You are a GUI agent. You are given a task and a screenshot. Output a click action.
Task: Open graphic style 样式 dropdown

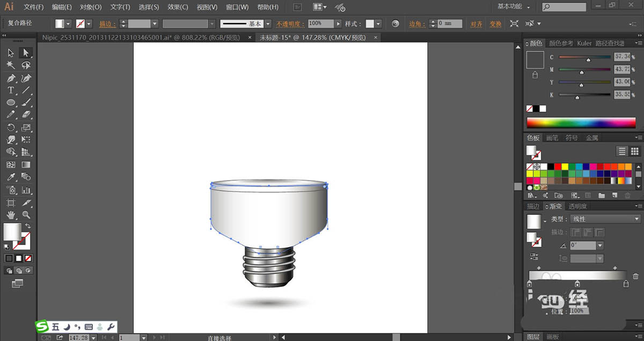coord(378,24)
